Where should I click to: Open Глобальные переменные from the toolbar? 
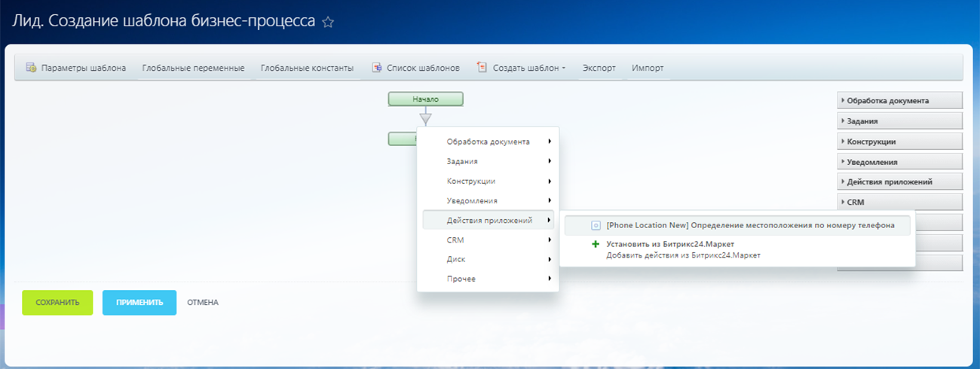[x=193, y=68]
